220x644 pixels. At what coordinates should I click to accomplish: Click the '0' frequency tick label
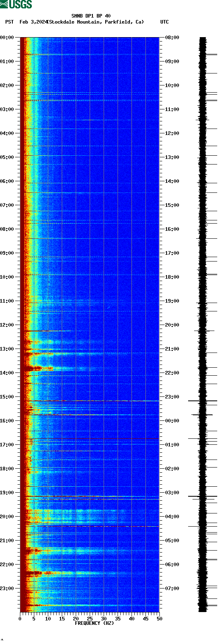pyautogui.click(x=20, y=619)
